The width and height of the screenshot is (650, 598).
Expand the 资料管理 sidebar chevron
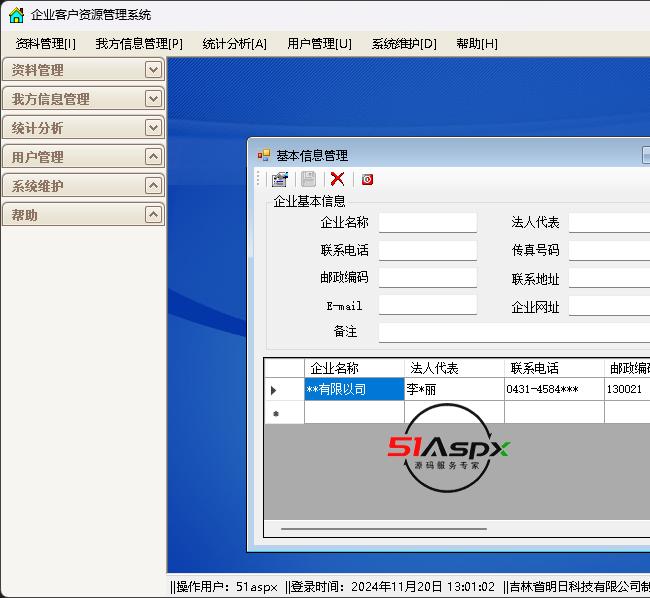(x=153, y=70)
